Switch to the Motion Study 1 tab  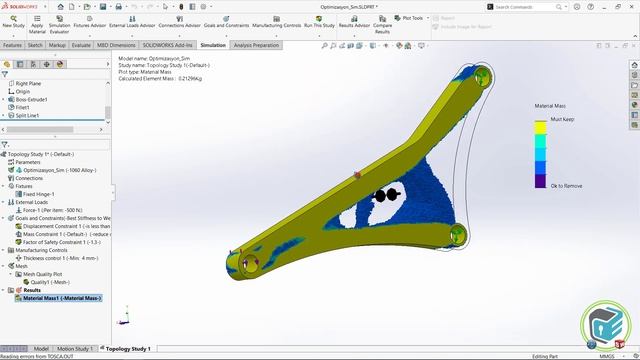pos(75,349)
